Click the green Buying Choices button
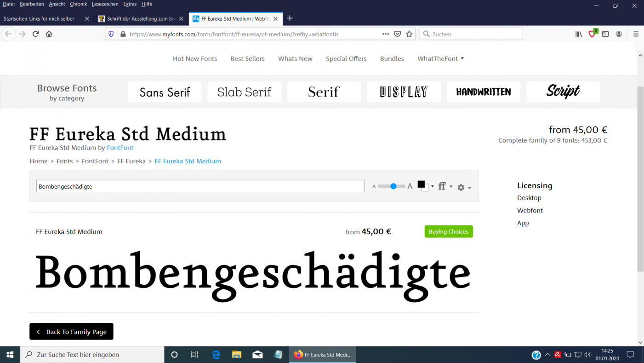This screenshot has width=644, height=363. pyautogui.click(x=449, y=231)
